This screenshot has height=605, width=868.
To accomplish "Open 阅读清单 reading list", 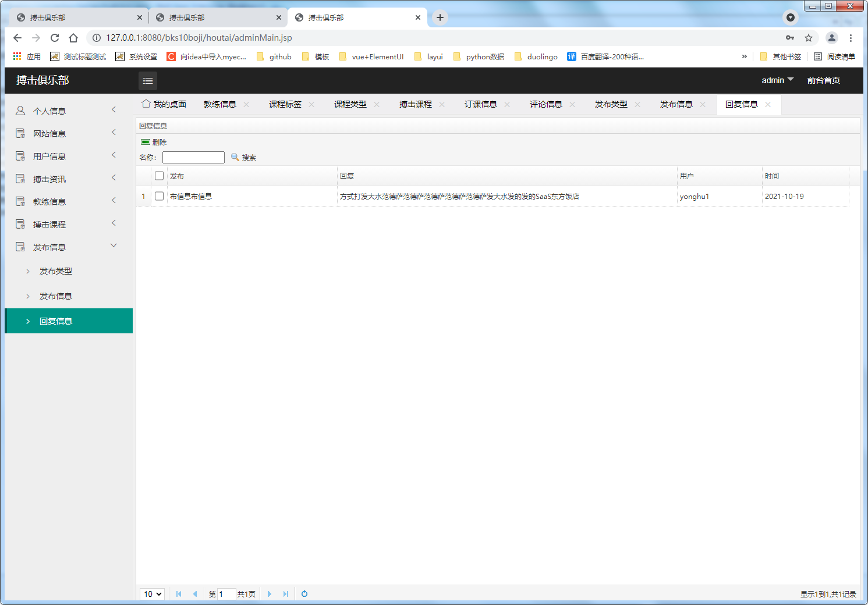I will pos(834,56).
